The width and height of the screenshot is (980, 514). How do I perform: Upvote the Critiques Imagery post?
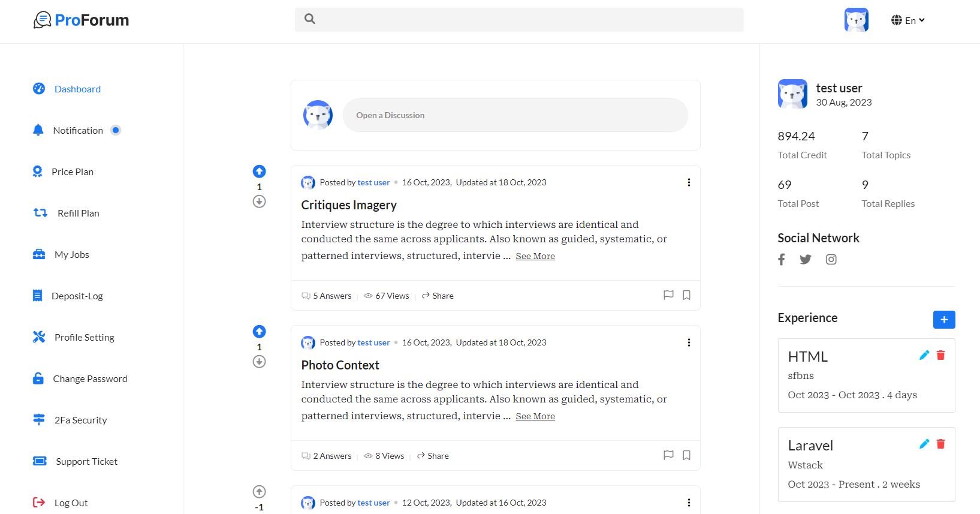pyautogui.click(x=259, y=172)
